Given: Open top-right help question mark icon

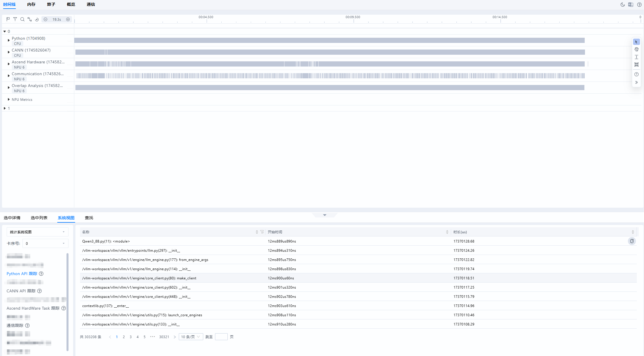Looking at the screenshot, I should point(639,5).
